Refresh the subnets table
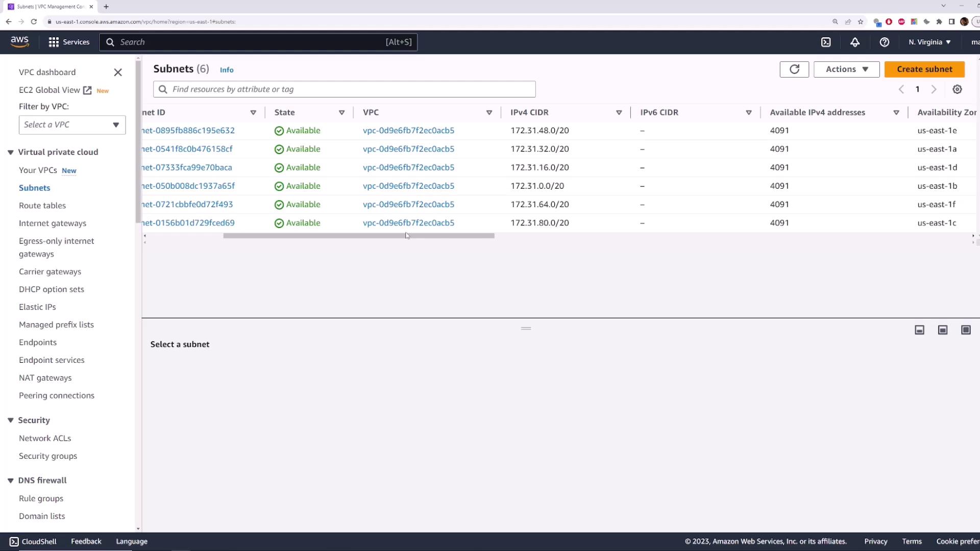 [x=794, y=69]
